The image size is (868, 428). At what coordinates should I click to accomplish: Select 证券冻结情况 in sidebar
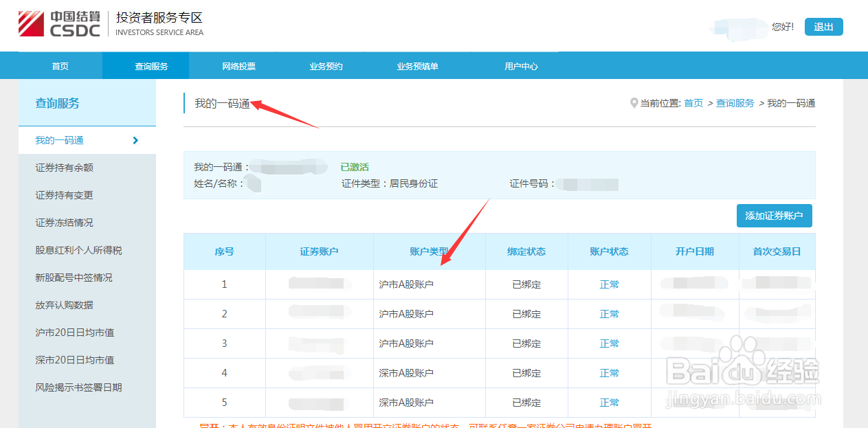pyautogui.click(x=65, y=223)
